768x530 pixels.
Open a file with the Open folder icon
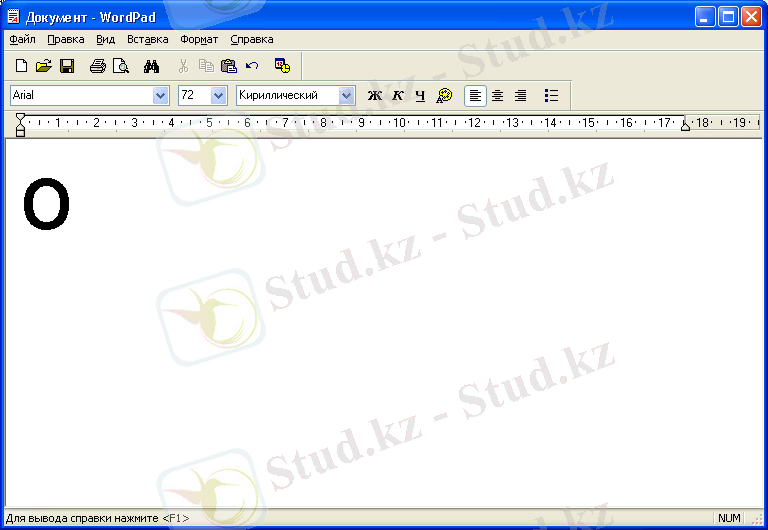pos(43,66)
